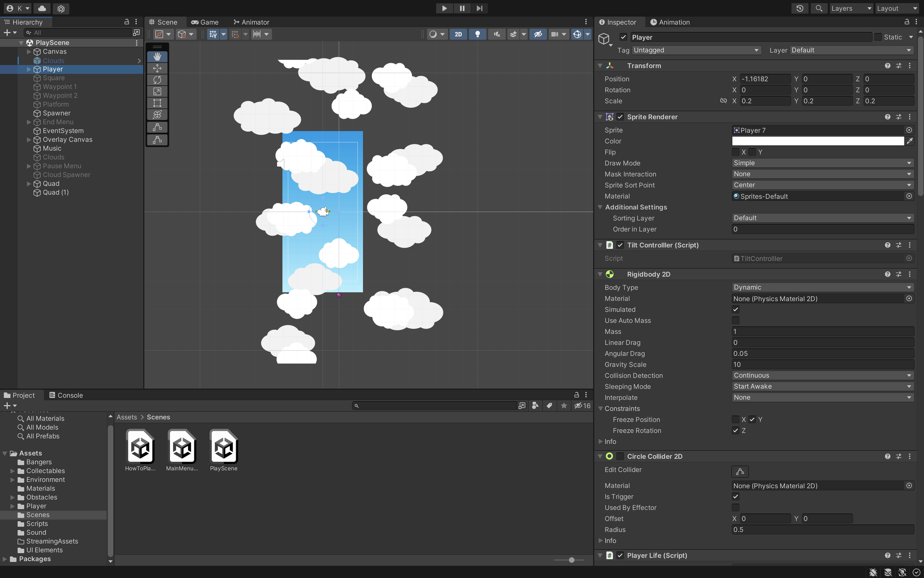Open the Collision Detection dropdown
This screenshot has width=924, height=578.
(x=822, y=375)
